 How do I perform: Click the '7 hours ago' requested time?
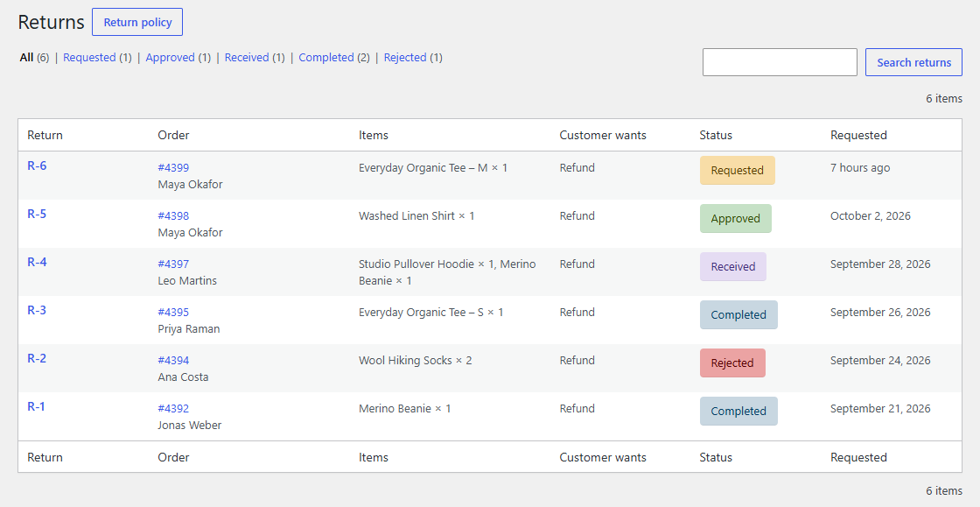860,167
